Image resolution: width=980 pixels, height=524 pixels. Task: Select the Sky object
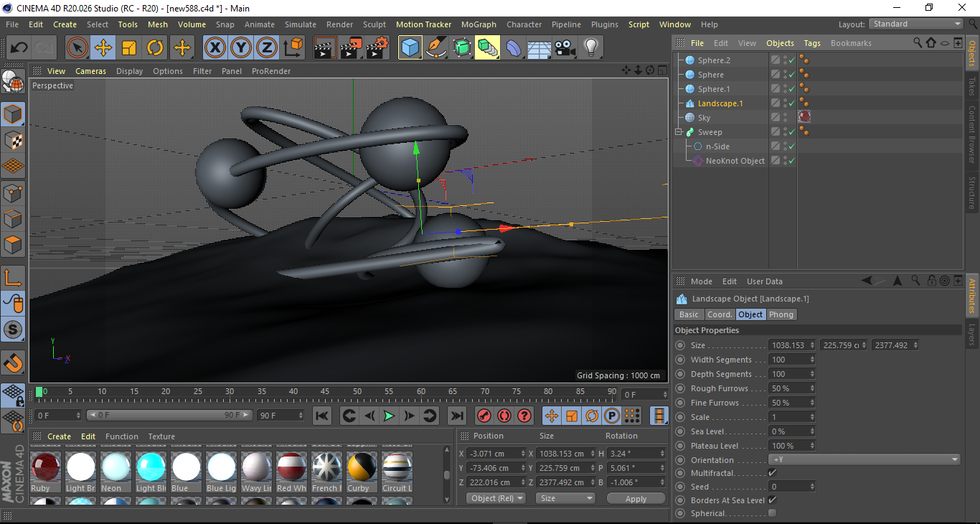click(704, 118)
